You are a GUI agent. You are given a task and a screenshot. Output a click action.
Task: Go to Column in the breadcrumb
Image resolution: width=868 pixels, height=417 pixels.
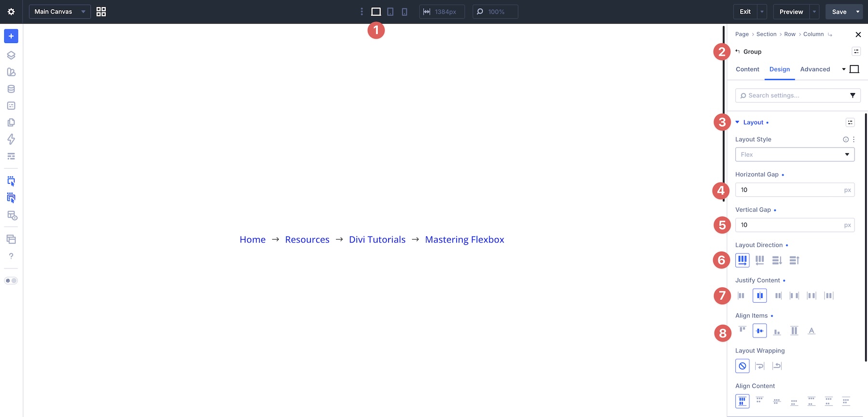(814, 34)
